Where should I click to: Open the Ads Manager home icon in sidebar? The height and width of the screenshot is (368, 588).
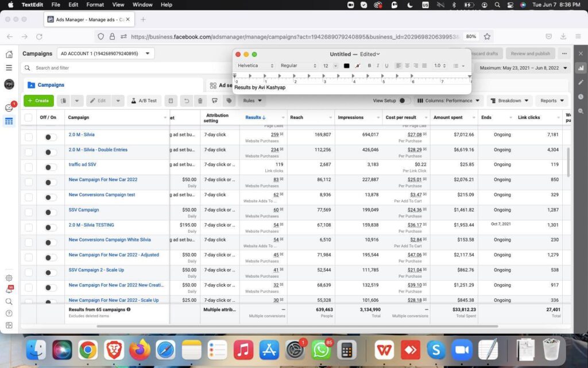[9, 54]
